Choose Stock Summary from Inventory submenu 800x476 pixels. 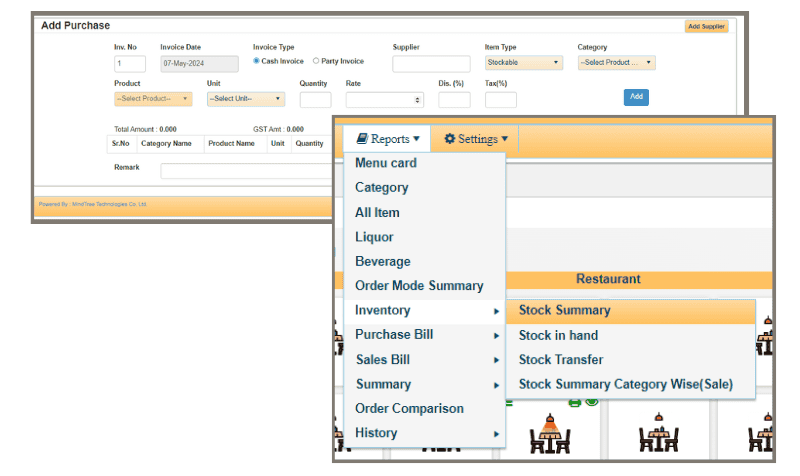point(564,310)
